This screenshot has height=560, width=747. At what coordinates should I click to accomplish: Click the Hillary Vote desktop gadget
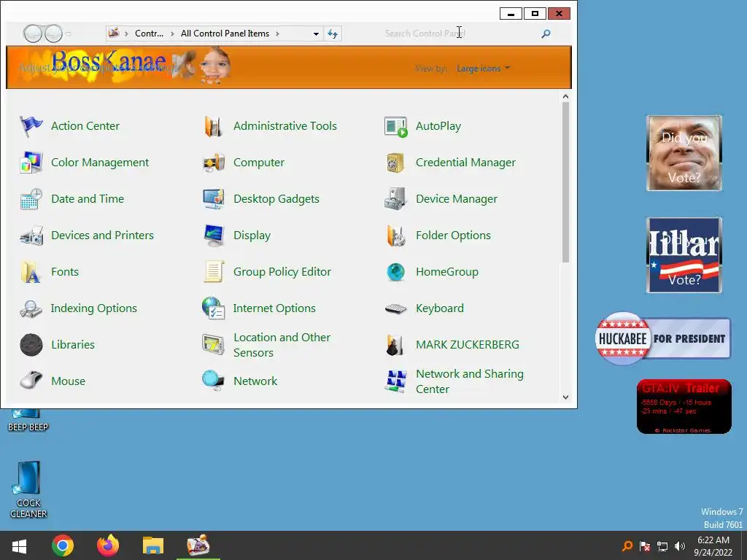tap(684, 255)
